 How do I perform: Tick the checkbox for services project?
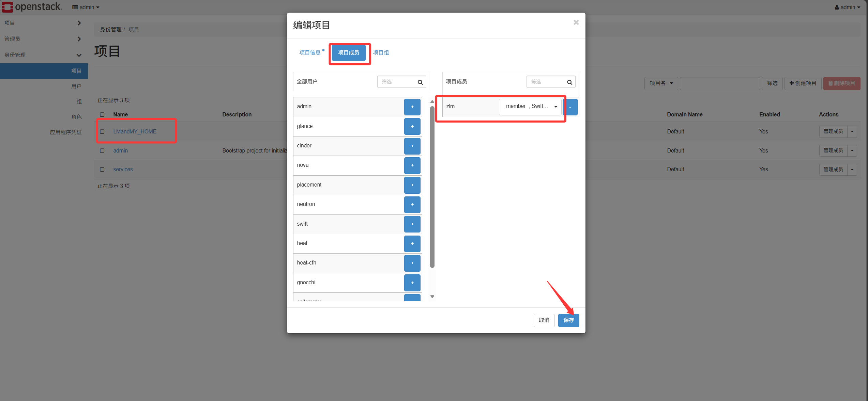pyautogui.click(x=102, y=170)
